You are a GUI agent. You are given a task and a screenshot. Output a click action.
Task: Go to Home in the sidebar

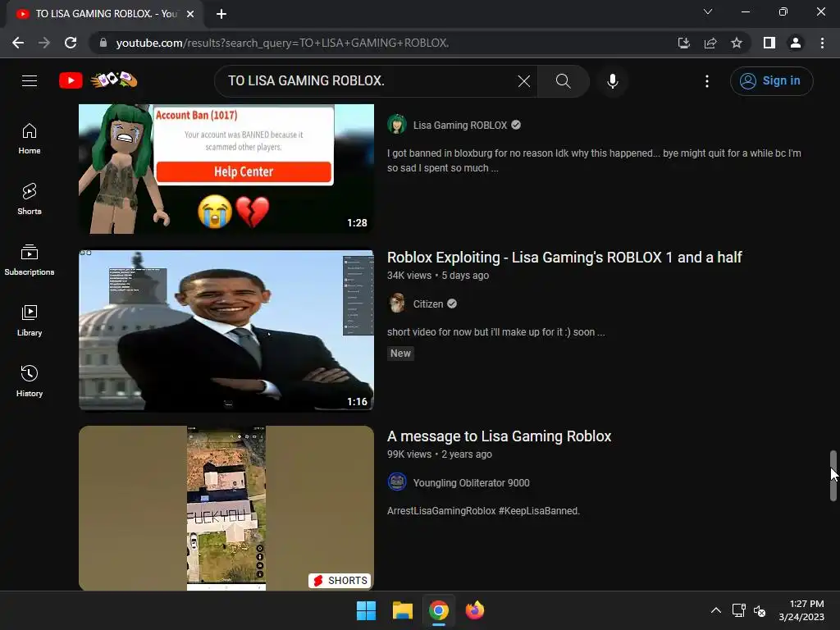pos(30,139)
